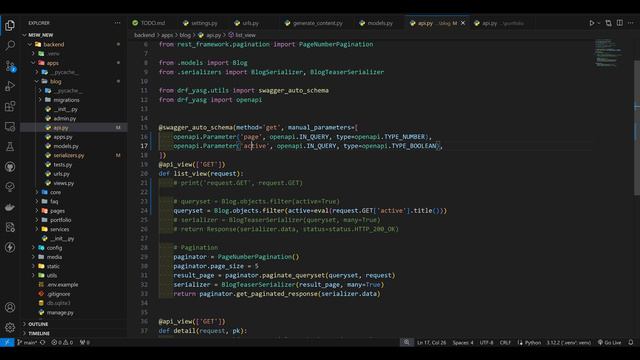The image size is (640, 360).
Task: Open the notifications bell
Action: pyautogui.click(x=631, y=342)
